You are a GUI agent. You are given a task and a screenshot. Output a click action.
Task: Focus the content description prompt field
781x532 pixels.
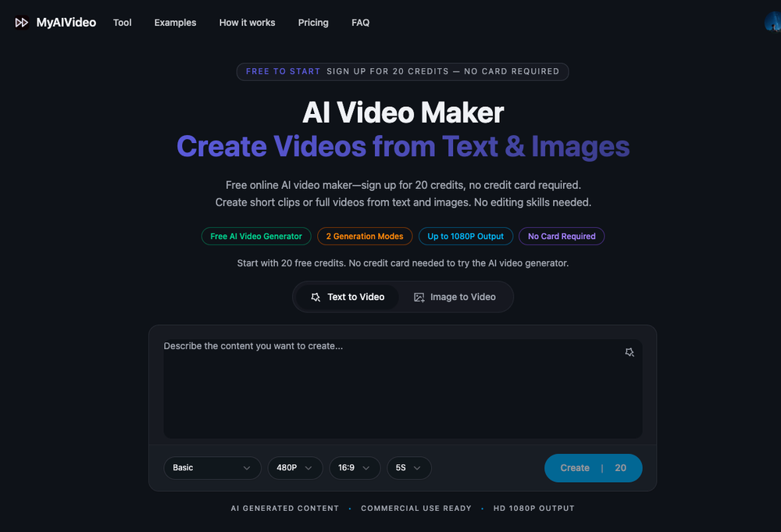point(402,388)
